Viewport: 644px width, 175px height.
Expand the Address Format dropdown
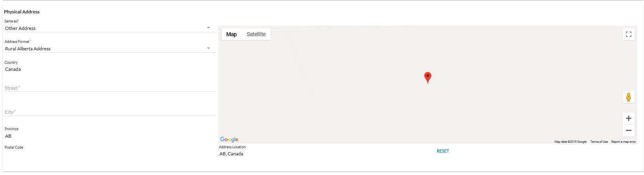point(109,49)
